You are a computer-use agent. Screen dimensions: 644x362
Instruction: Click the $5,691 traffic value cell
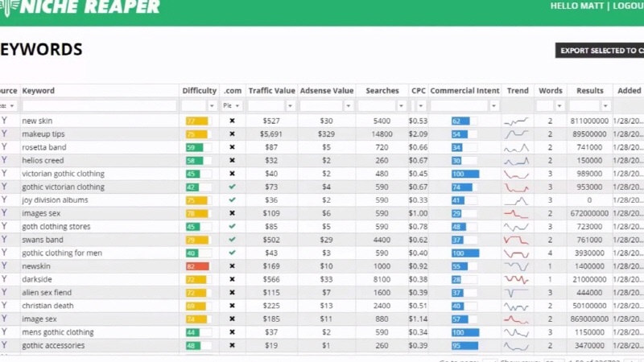[x=271, y=134]
